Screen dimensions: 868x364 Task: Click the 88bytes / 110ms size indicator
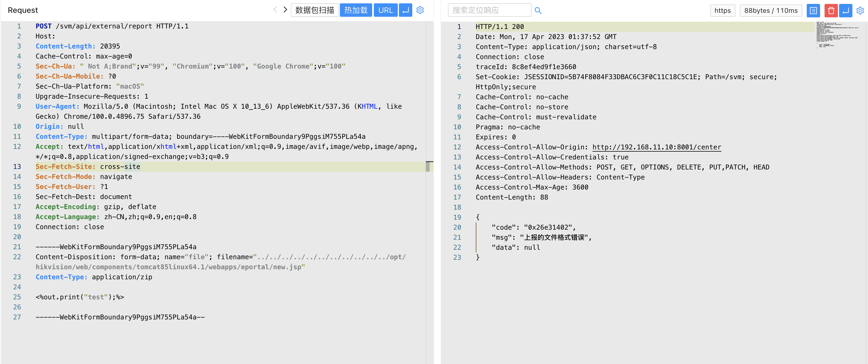tap(771, 10)
